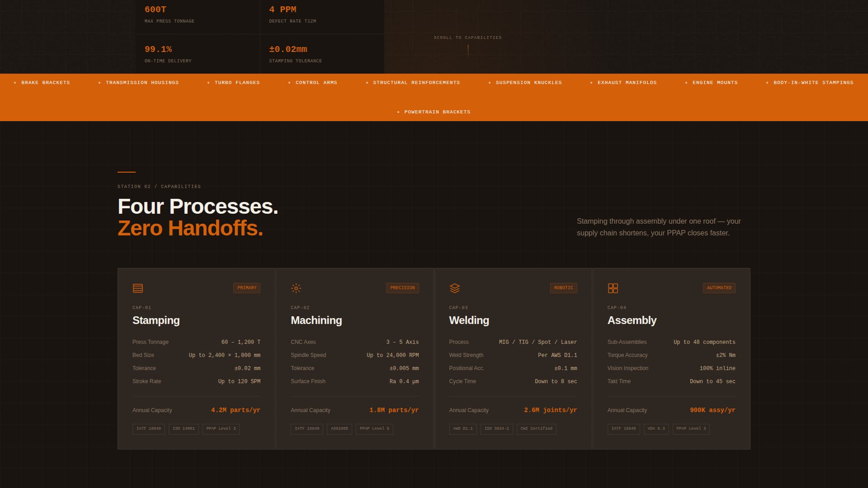Viewport: 868px width, 488px height.
Task: Click the ISO 3834-2 tag
Action: coord(497,429)
